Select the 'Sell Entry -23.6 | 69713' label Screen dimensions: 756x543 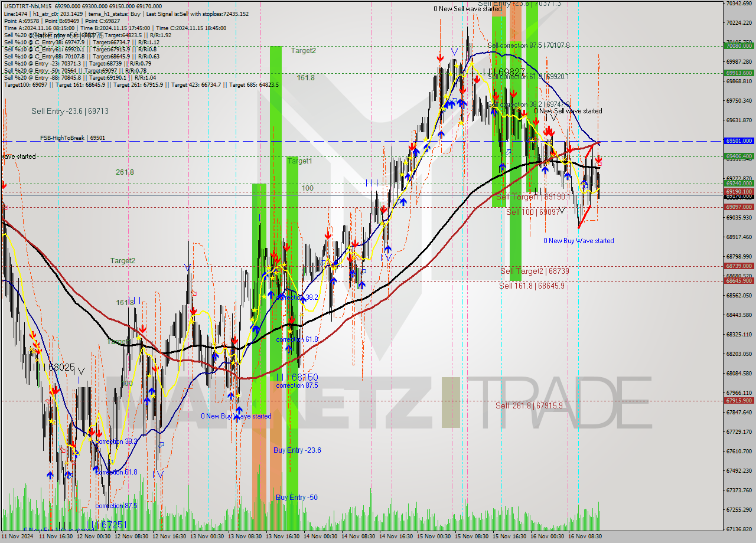tap(70, 111)
